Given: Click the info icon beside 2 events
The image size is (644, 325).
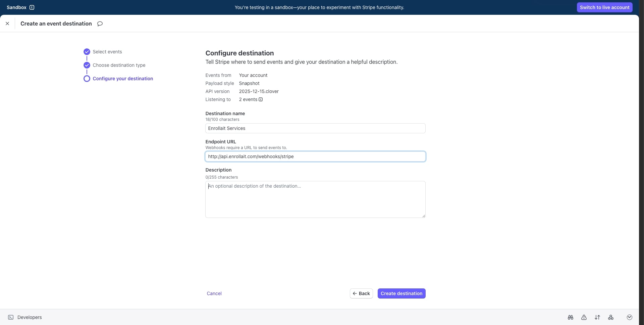Looking at the screenshot, I should (x=261, y=99).
